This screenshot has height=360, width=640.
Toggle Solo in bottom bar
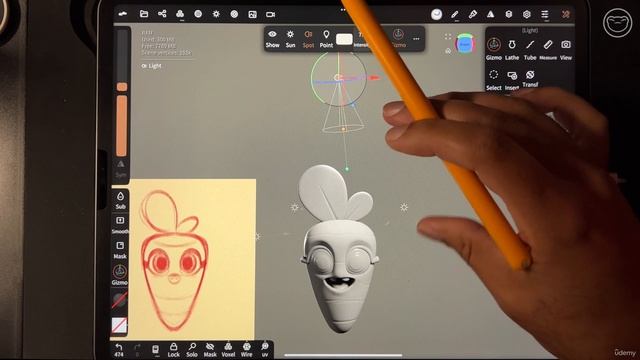[x=192, y=350]
